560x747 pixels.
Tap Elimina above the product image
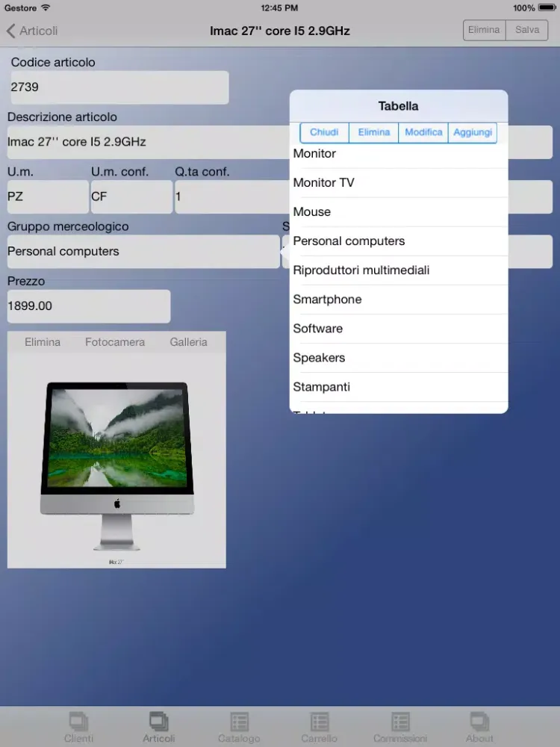click(43, 342)
